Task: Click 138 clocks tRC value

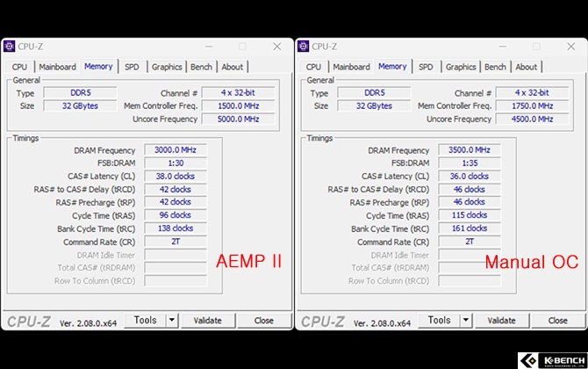Action: click(x=176, y=228)
